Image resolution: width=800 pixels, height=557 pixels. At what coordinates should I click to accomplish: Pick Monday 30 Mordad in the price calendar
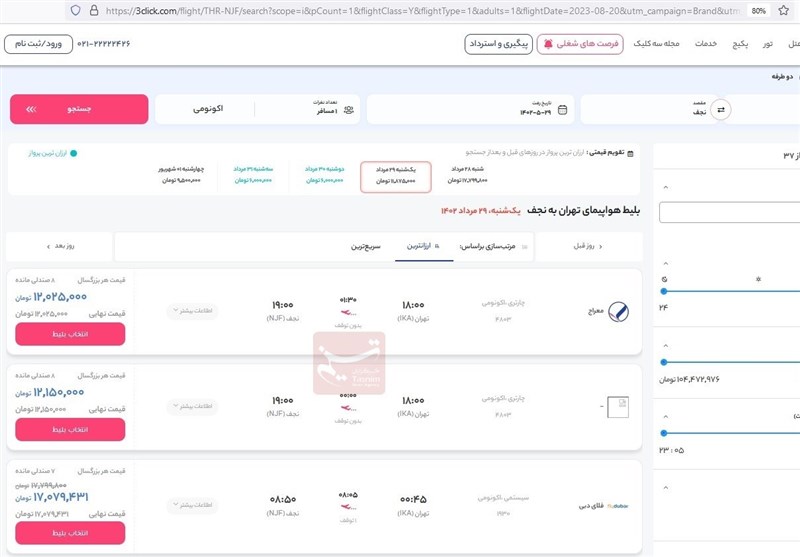pyautogui.click(x=326, y=175)
